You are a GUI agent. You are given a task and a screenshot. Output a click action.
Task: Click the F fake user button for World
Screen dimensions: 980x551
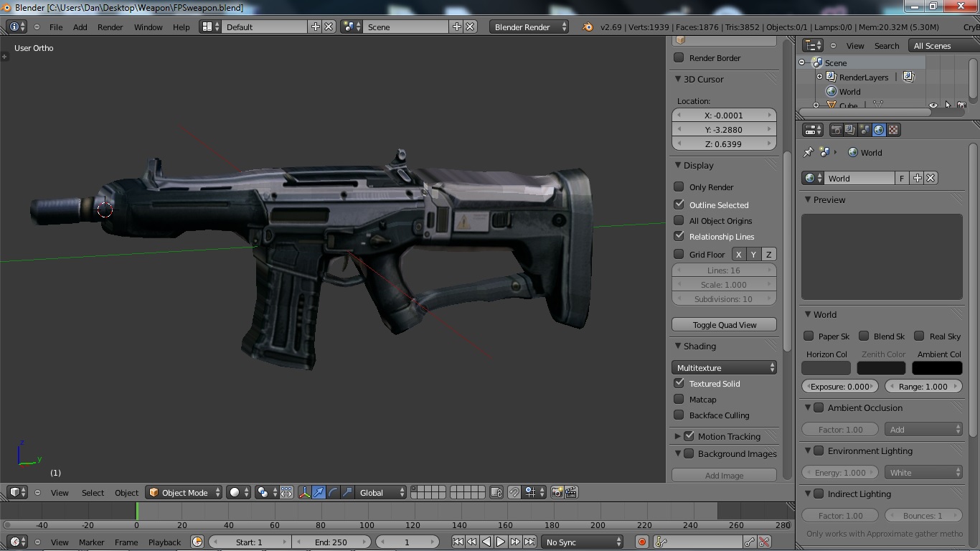coord(902,178)
